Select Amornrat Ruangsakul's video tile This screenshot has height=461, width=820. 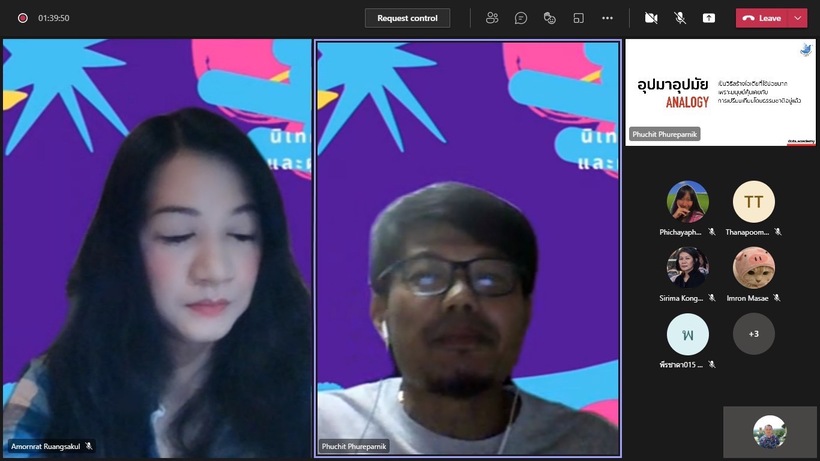157,248
